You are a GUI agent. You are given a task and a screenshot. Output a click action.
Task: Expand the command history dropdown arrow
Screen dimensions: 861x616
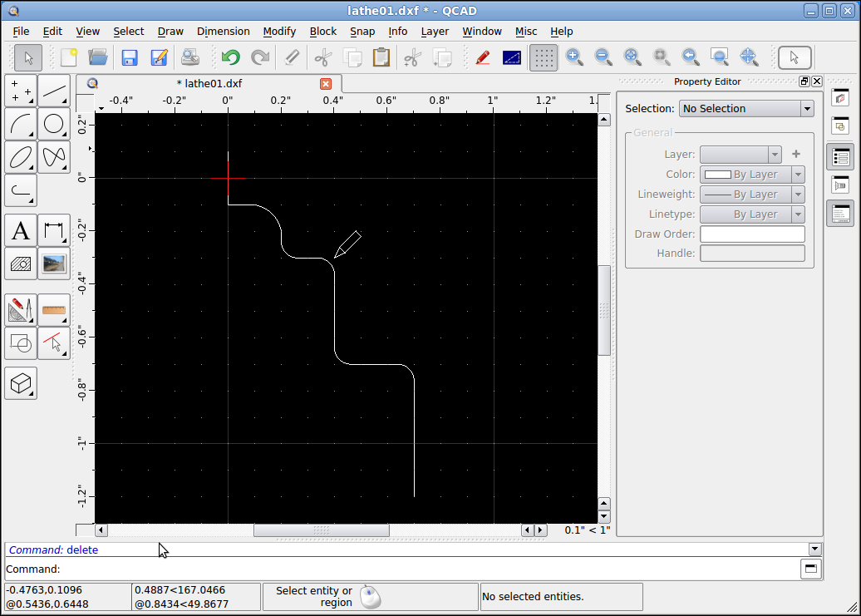(x=814, y=549)
